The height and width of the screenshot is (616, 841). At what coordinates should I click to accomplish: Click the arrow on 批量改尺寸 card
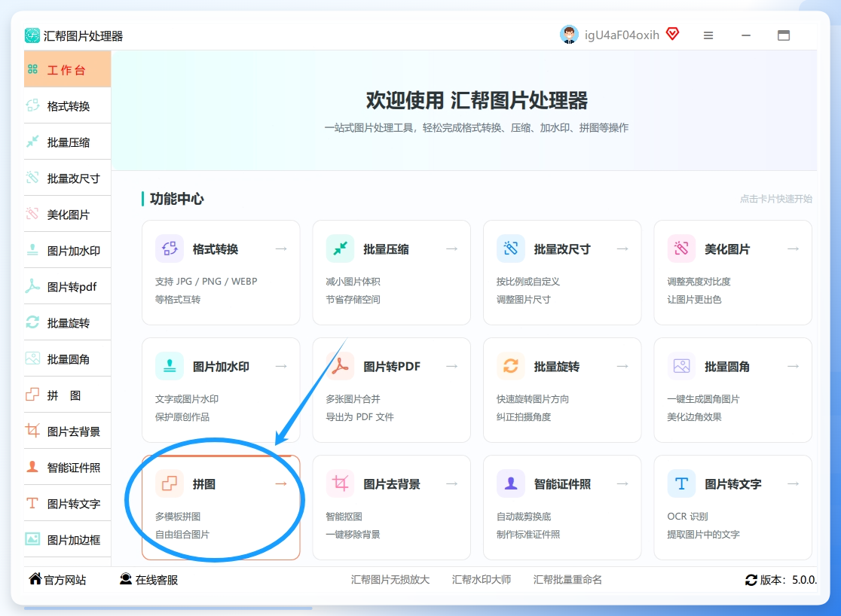[x=622, y=249]
